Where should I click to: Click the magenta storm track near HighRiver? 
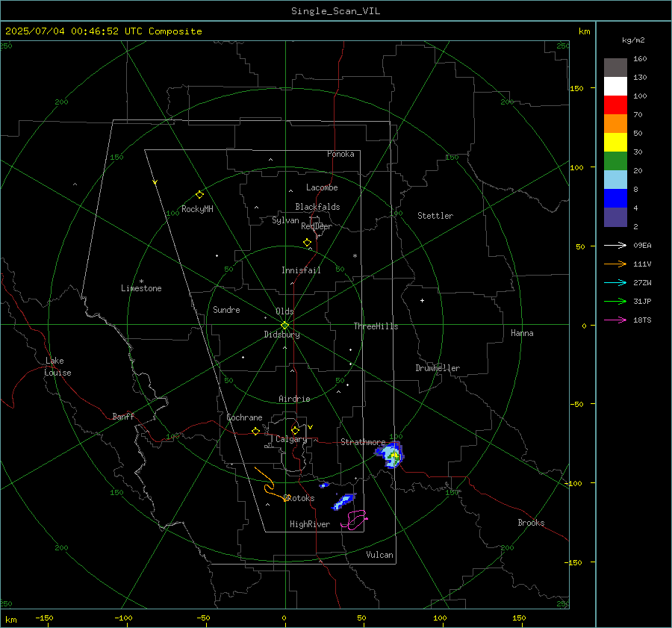pyautogui.click(x=355, y=520)
